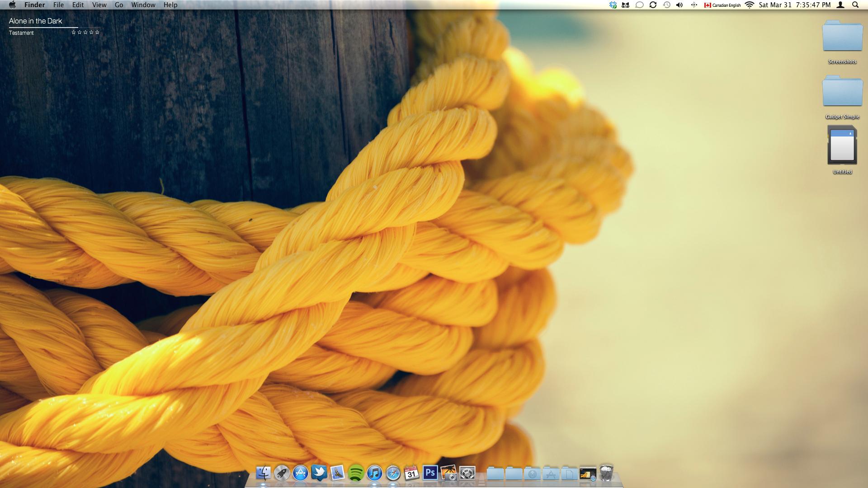This screenshot has height=488, width=868.
Task: Open the Dropbox menu bar status
Action: pos(613,5)
